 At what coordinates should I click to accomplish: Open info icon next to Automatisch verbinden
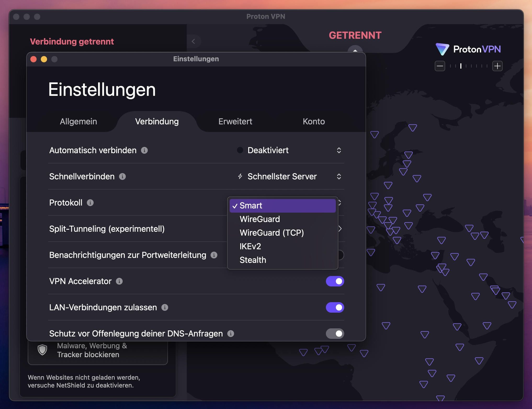144,150
